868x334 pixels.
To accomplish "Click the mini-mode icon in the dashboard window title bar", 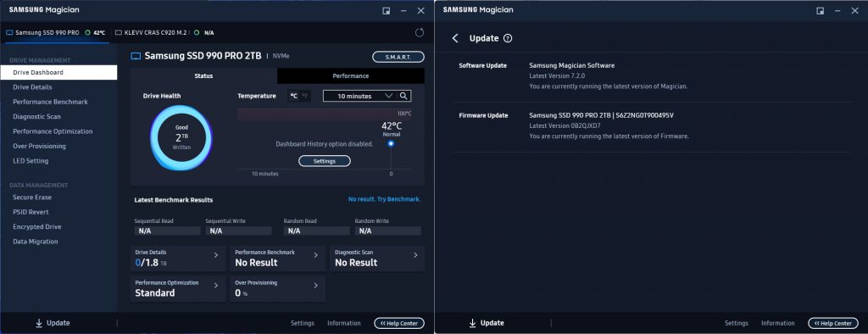I will tap(387, 10).
